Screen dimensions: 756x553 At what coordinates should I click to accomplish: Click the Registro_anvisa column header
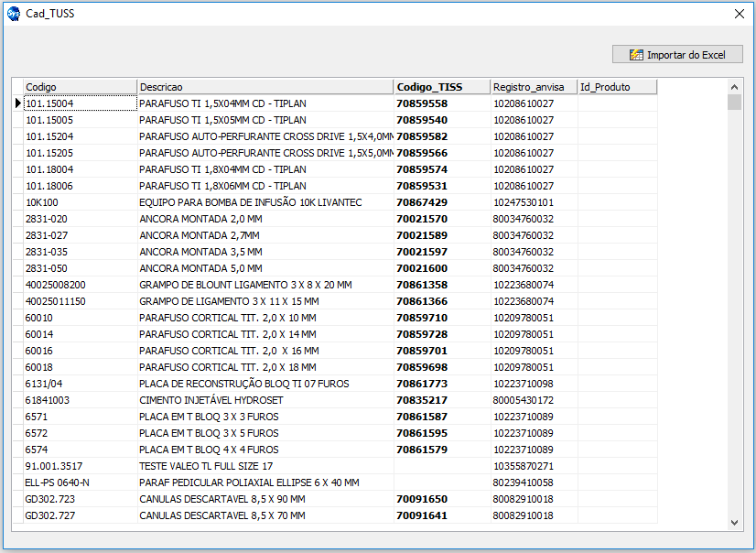tap(533, 87)
